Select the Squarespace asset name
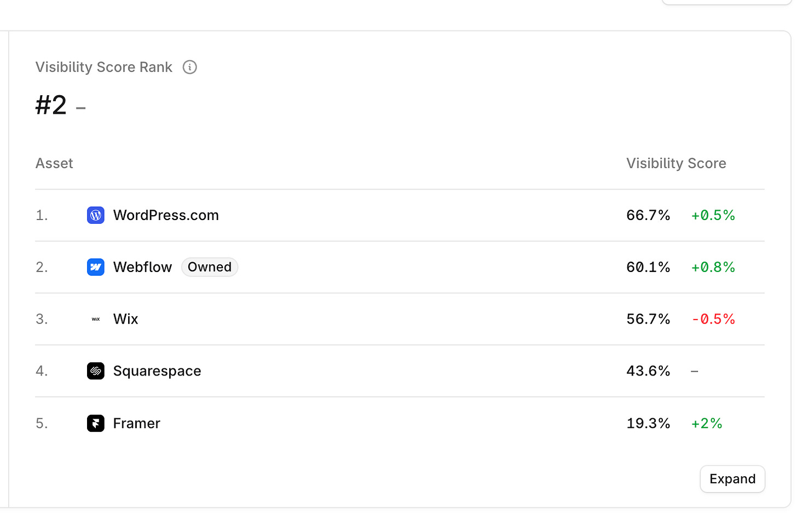 [157, 371]
